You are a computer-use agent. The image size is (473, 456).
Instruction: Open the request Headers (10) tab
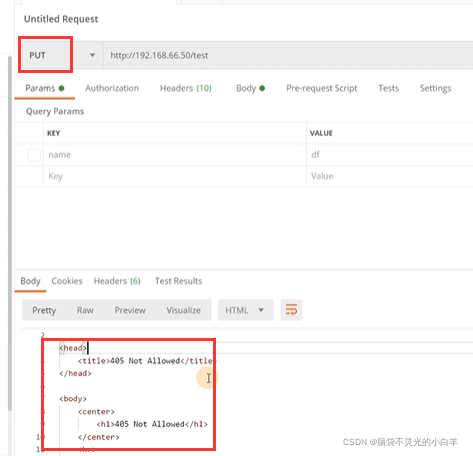(x=186, y=88)
